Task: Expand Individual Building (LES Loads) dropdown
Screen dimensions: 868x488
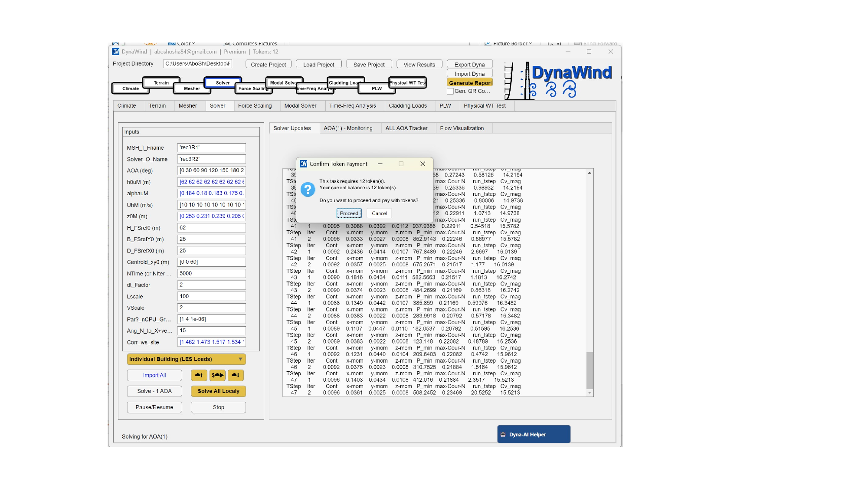Action: [240, 359]
